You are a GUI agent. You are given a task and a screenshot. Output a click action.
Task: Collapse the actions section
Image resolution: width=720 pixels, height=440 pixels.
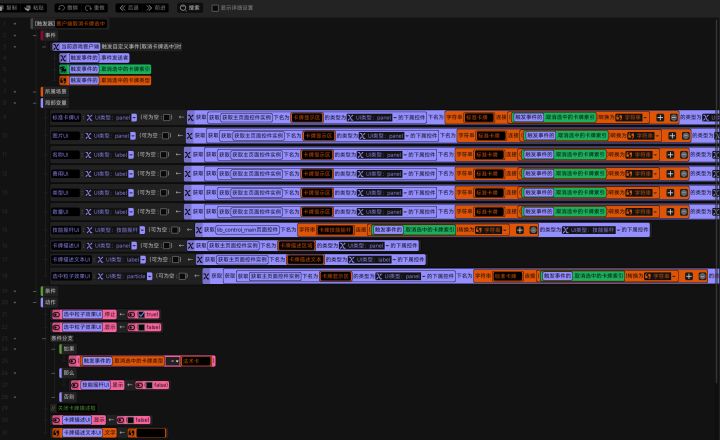(x=35, y=302)
